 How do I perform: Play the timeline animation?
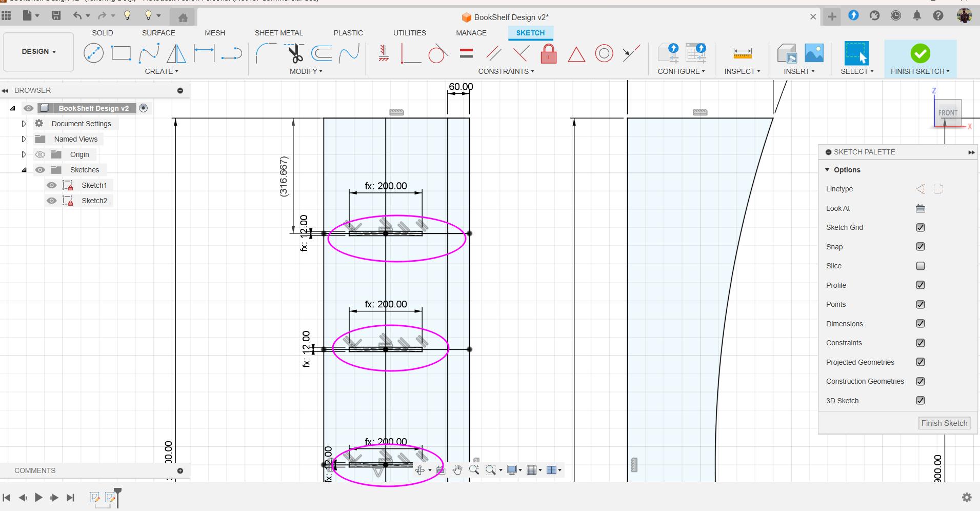click(x=38, y=497)
